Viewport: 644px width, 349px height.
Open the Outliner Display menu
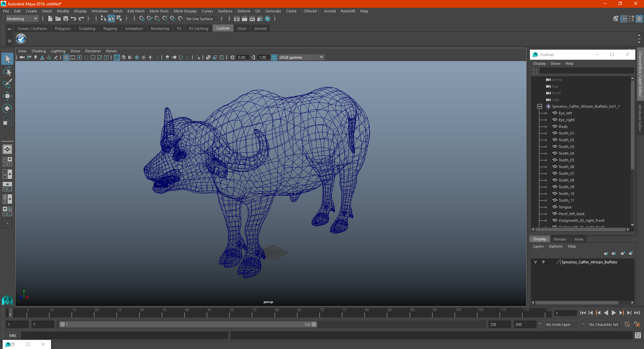[539, 63]
